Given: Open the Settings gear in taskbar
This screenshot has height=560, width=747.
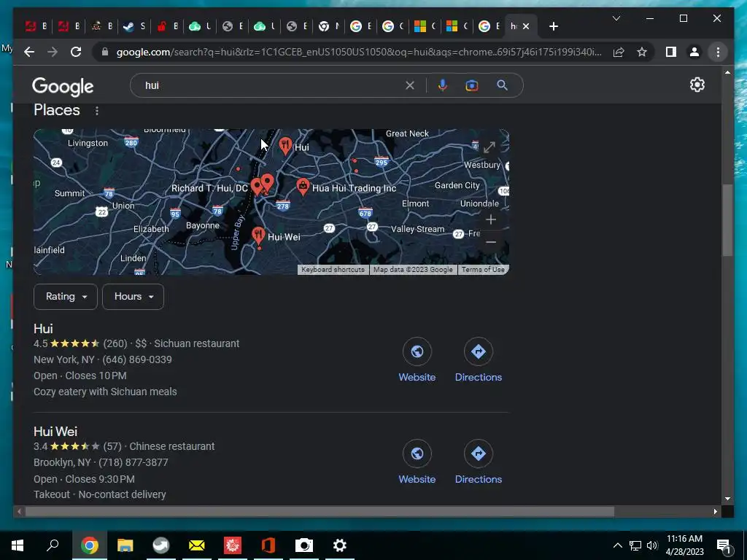Looking at the screenshot, I should tap(340, 545).
